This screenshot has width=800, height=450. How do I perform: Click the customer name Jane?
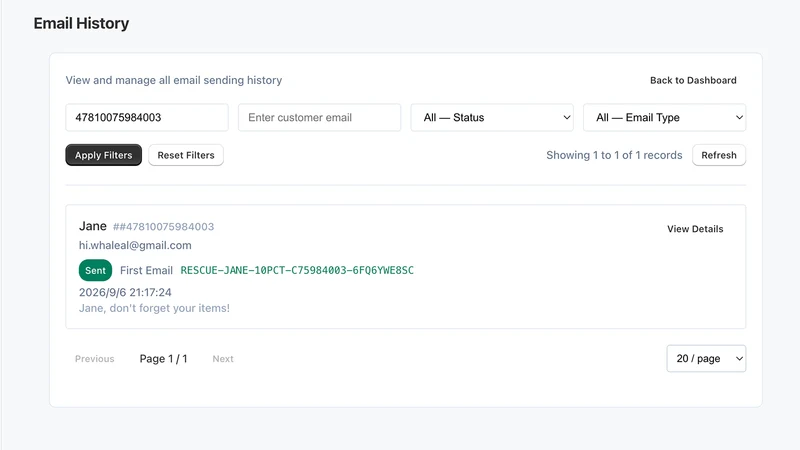pos(93,226)
